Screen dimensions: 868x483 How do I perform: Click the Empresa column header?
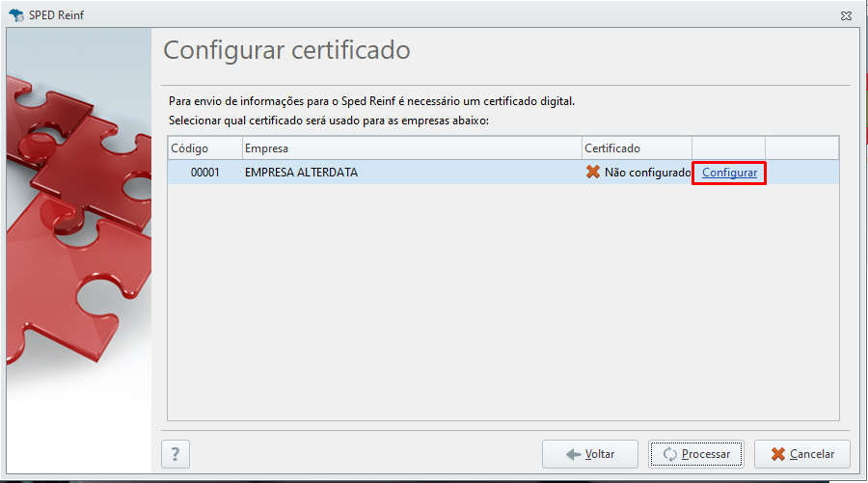[412, 148]
